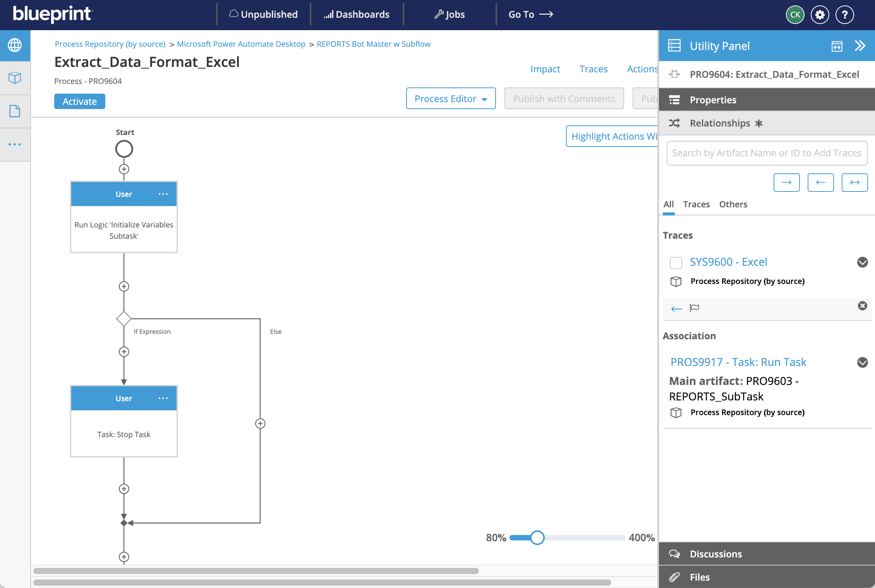Viewport: 875px width, 588px height.
Task: Open the cube repository icon in sidebar
Action: click(15, 78)
